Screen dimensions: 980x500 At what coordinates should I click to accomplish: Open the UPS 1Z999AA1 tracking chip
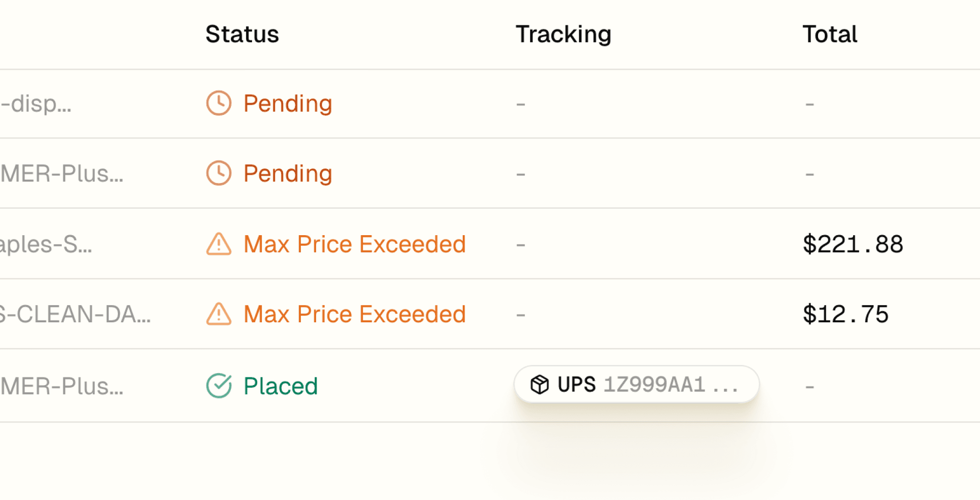[636, 385]
